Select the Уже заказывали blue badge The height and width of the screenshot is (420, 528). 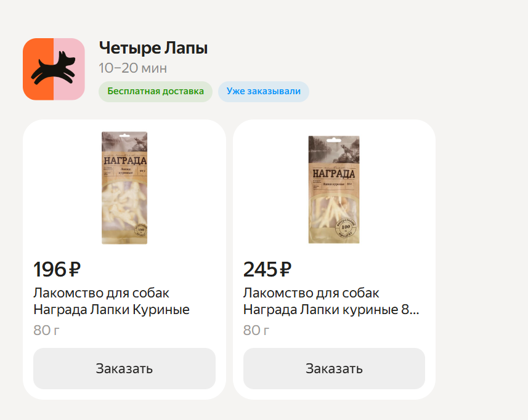tap(263, 91)
